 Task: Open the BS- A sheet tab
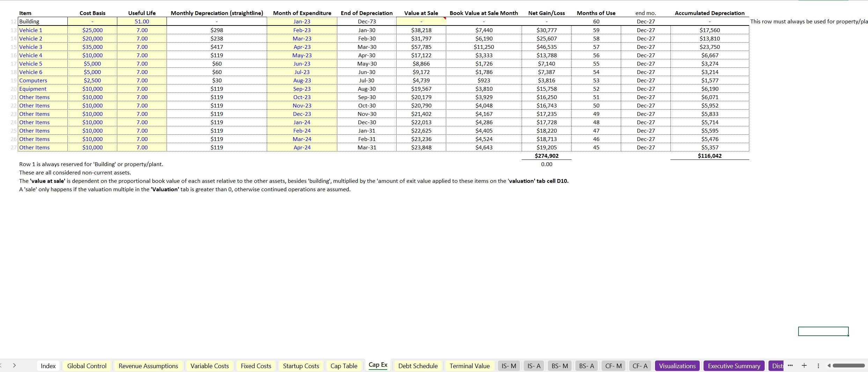(x=587, y=366)
